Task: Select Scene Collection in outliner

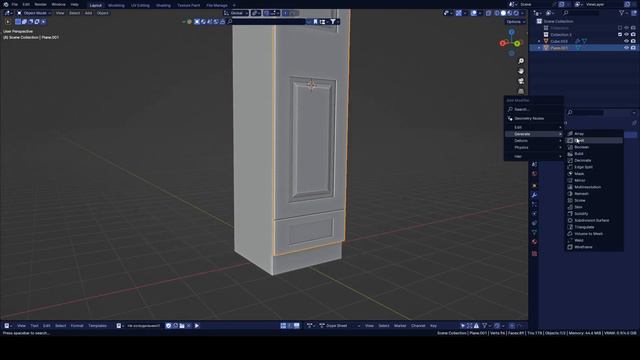Action: pyautogui.click(x=558, y=21)
